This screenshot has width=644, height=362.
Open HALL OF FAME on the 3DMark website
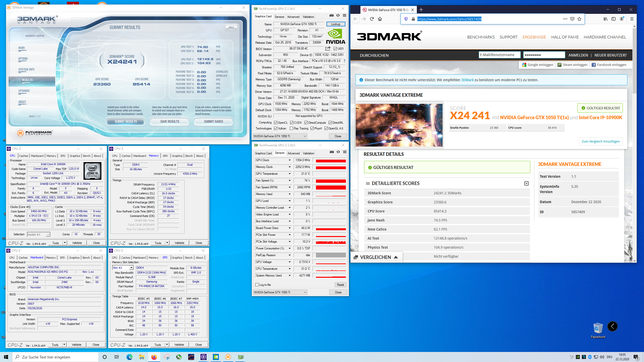(565, 37)
